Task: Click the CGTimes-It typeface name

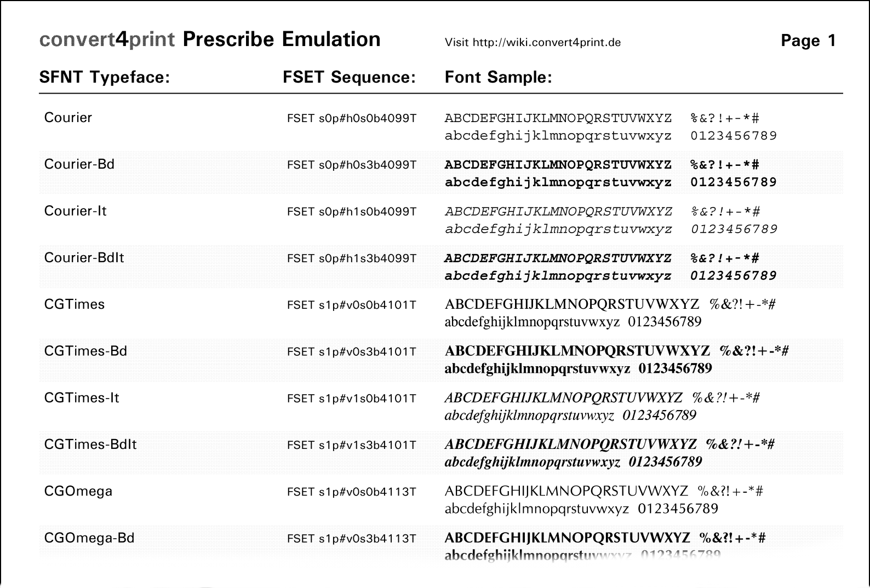Action: [x=82, y=398]
